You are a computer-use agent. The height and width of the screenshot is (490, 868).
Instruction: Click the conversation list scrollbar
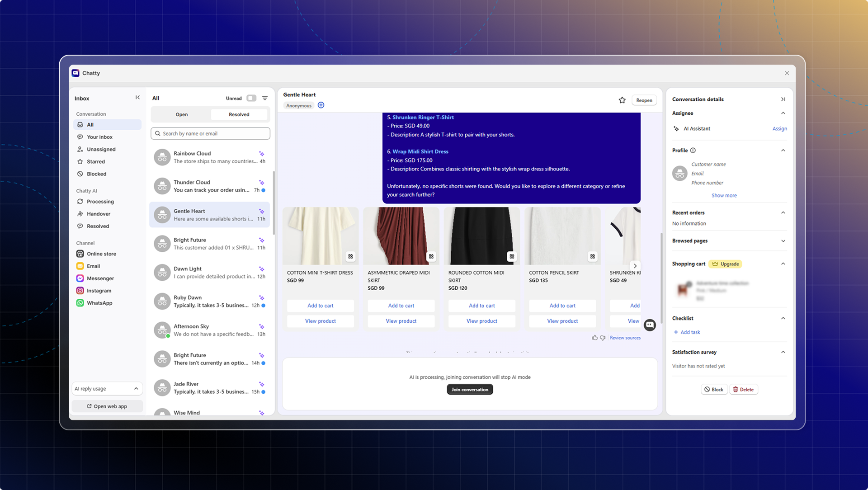point(274,203)
